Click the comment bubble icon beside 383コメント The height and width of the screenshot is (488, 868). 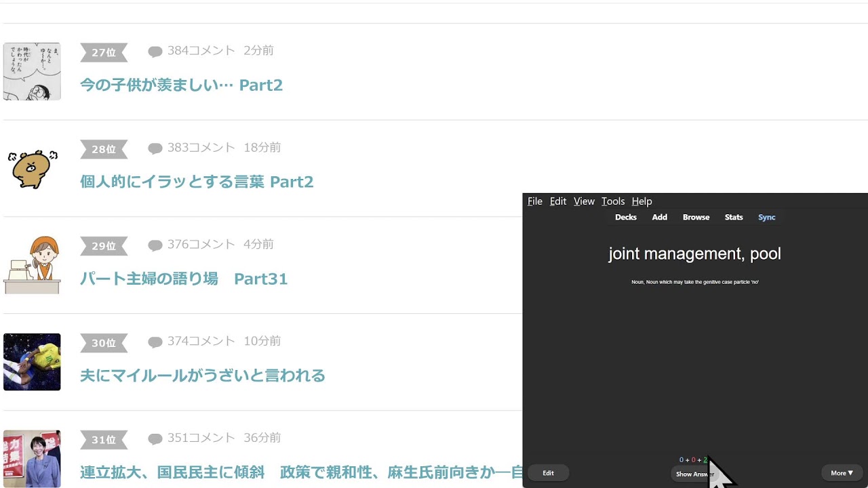click(155, 148)
